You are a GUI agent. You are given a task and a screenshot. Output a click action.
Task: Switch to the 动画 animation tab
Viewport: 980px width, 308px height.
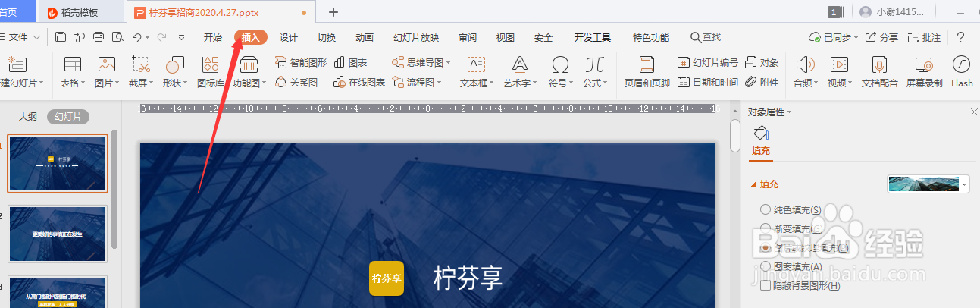pos(365,37)
